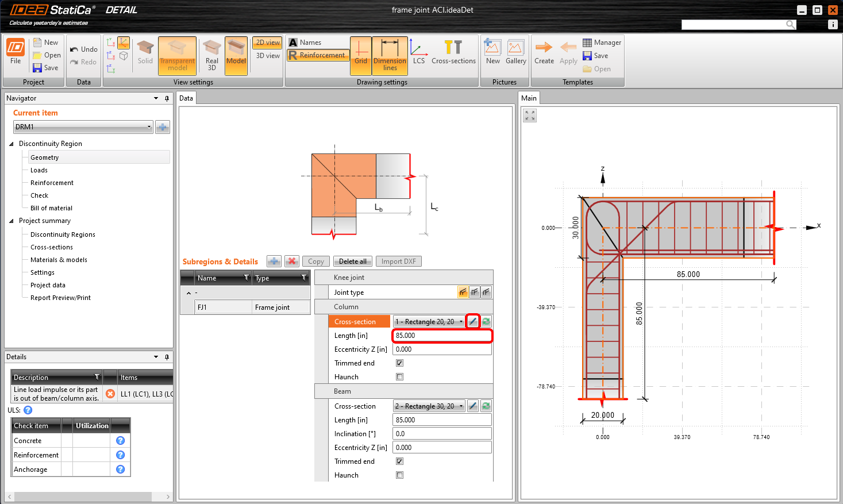Image resolution: width=843 pixels, height=504 pixels.
Task: Click the Import DXF button
Action: (398, 261)
